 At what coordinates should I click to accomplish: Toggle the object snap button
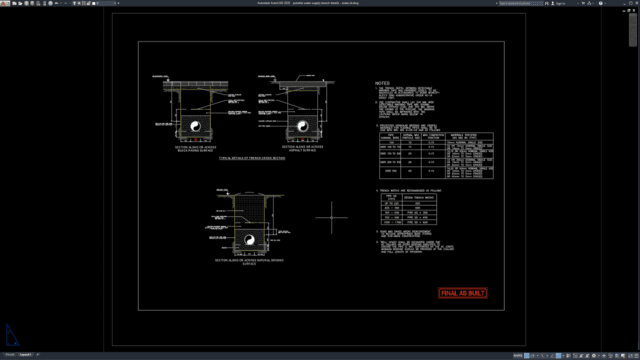pyautogui.click(x=558, y=356)
